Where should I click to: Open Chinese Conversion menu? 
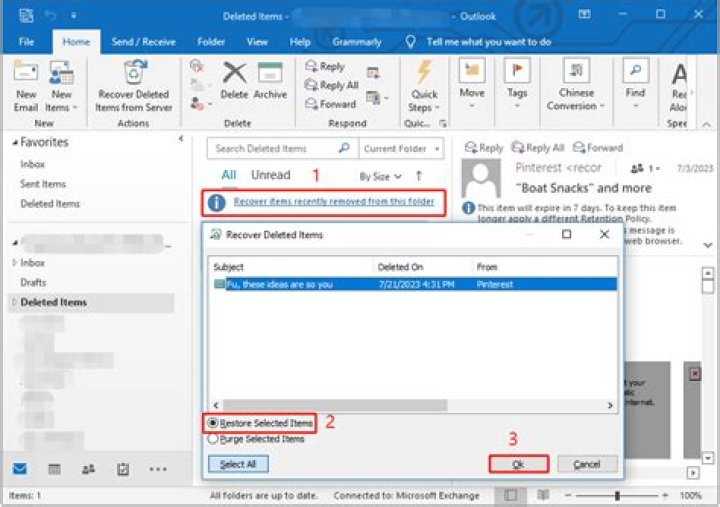(x=576, y=84)
